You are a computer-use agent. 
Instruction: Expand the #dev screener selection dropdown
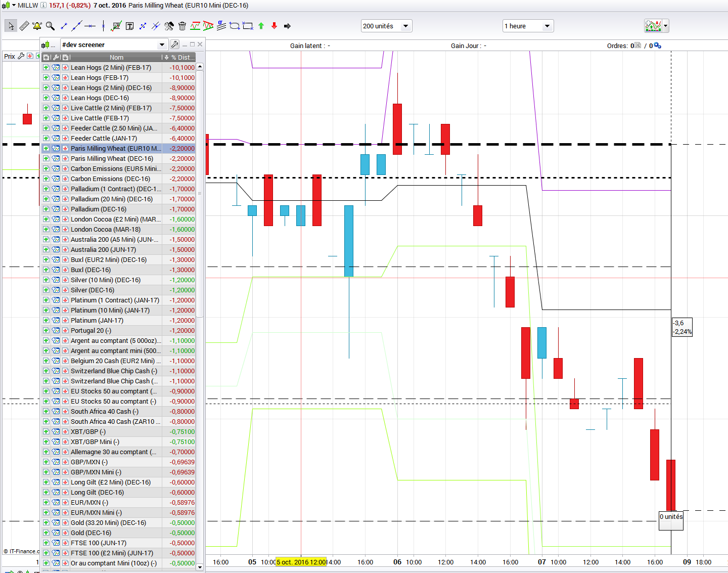pyautogui.click(x=162, y=45)
